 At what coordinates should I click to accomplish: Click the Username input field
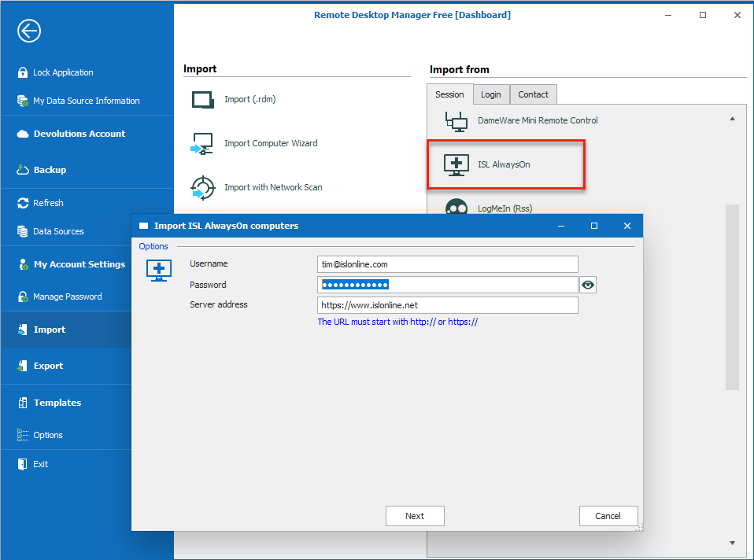447,264
